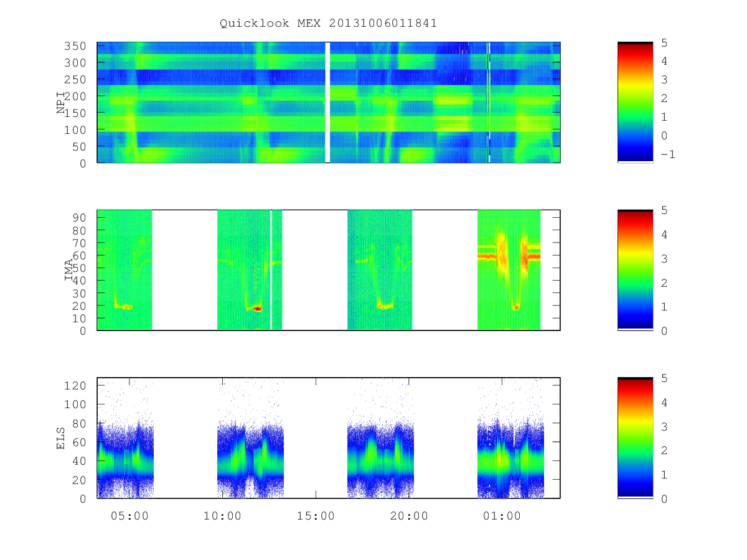Select the 01:00 time tick label
This screenshot has width=747, height=560.
click(502, 516)
